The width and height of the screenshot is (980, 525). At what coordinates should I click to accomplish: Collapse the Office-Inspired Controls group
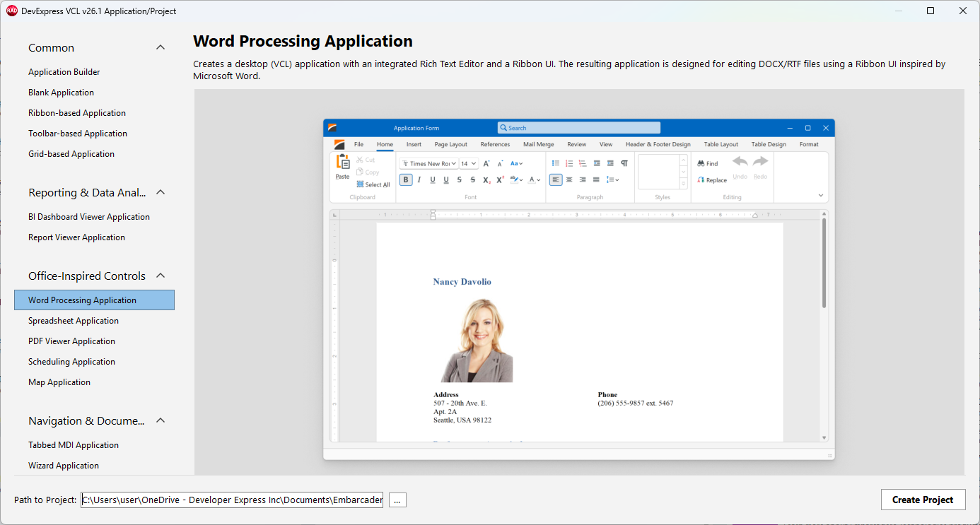click(161, 276)
